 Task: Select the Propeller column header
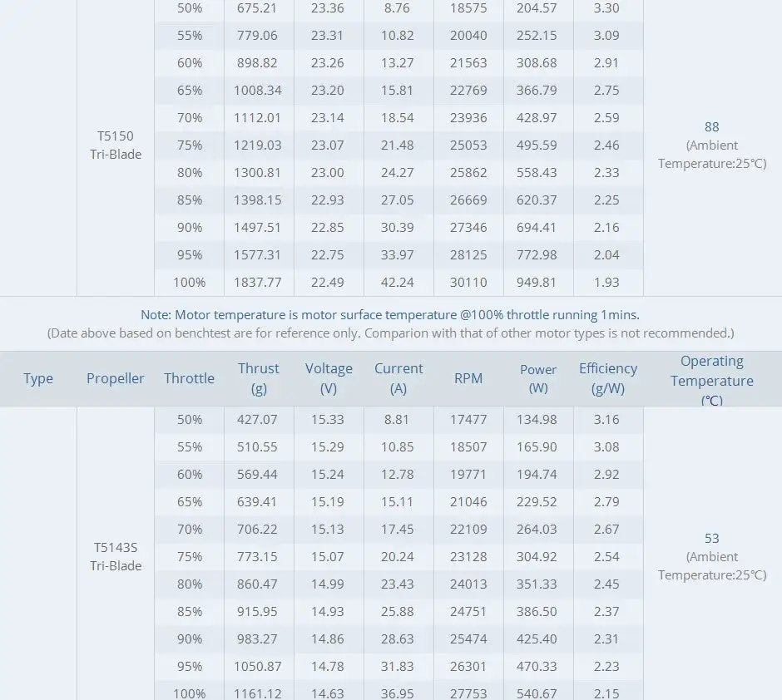point(116,378)
